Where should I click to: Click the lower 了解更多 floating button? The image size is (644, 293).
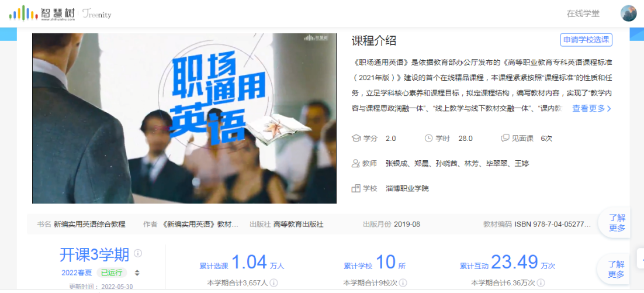click(617, 269)
